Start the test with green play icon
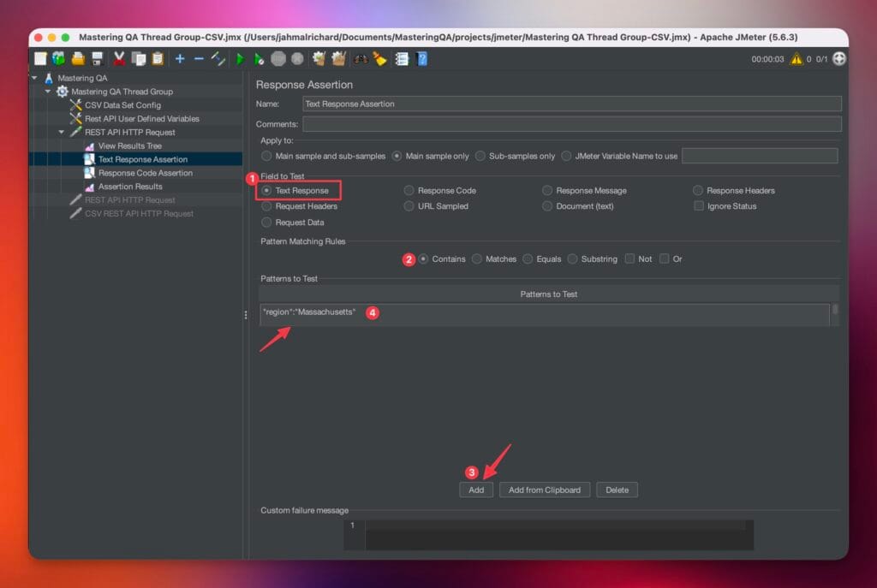 (240, 59)
